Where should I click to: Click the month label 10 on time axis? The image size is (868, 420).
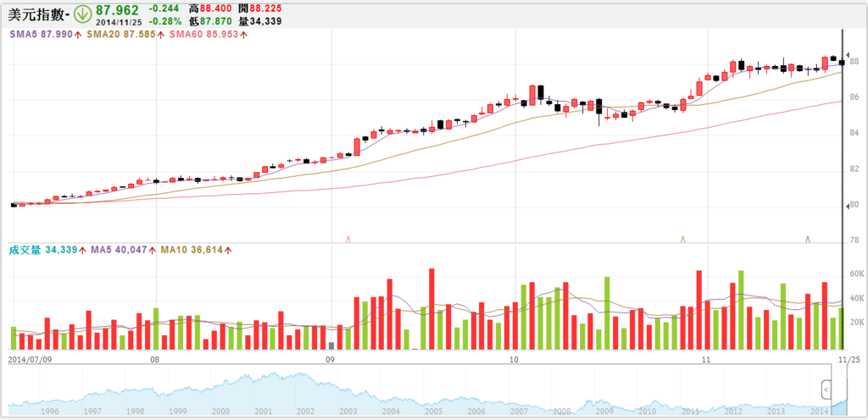pos(515,359)
